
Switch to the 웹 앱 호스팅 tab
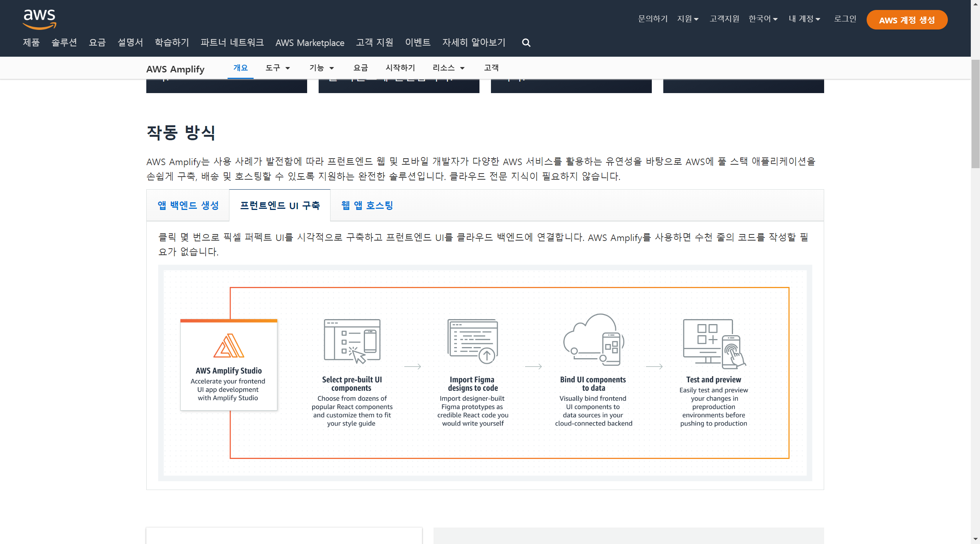pos(367,205)
